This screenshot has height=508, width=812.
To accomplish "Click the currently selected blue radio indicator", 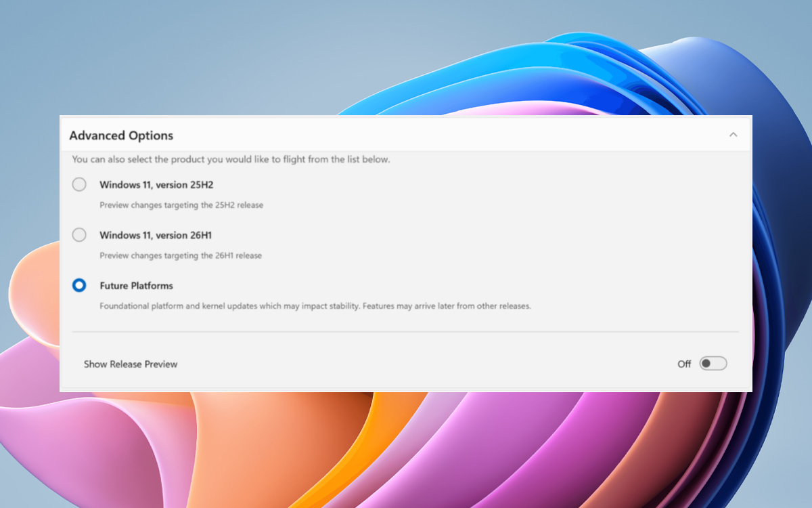I will coord(79,285).
